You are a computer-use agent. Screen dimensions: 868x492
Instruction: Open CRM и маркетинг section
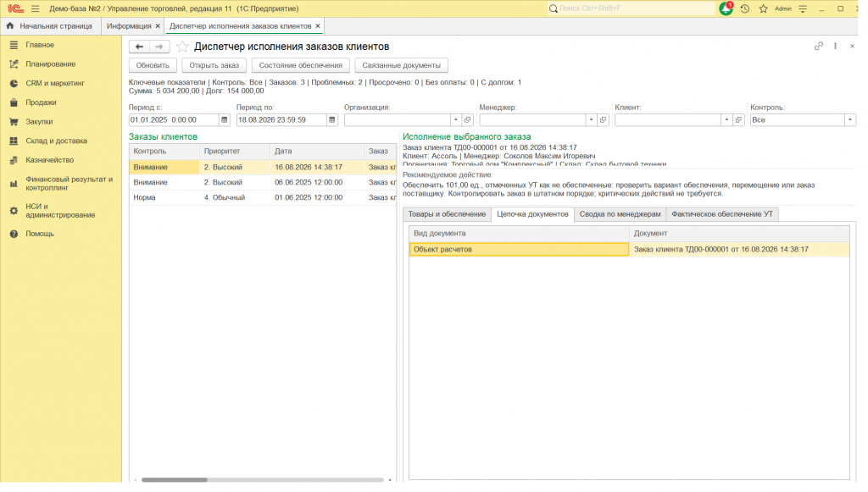56,84
